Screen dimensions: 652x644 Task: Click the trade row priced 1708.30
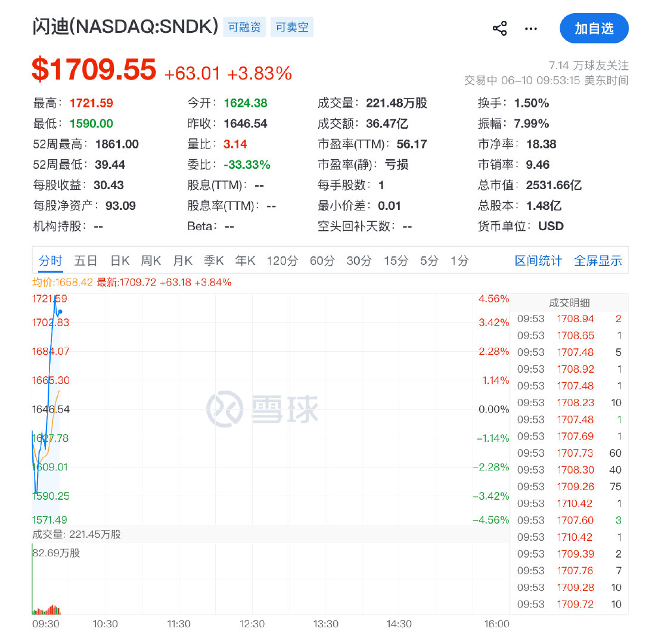click(x=569, y=470)
